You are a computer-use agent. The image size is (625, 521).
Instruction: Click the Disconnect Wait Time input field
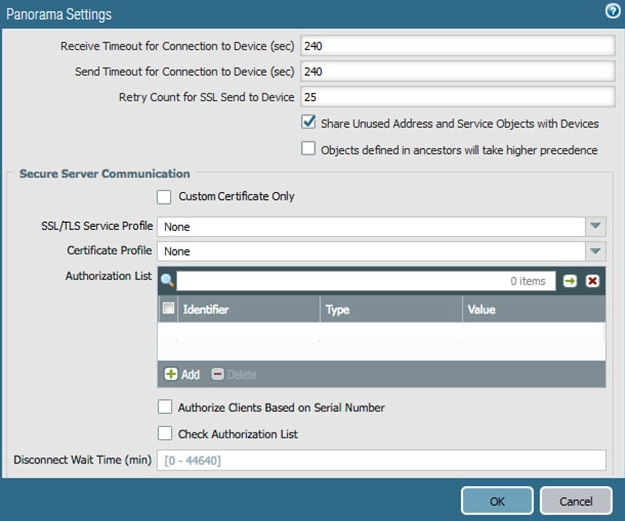click(x=381, y=460)
